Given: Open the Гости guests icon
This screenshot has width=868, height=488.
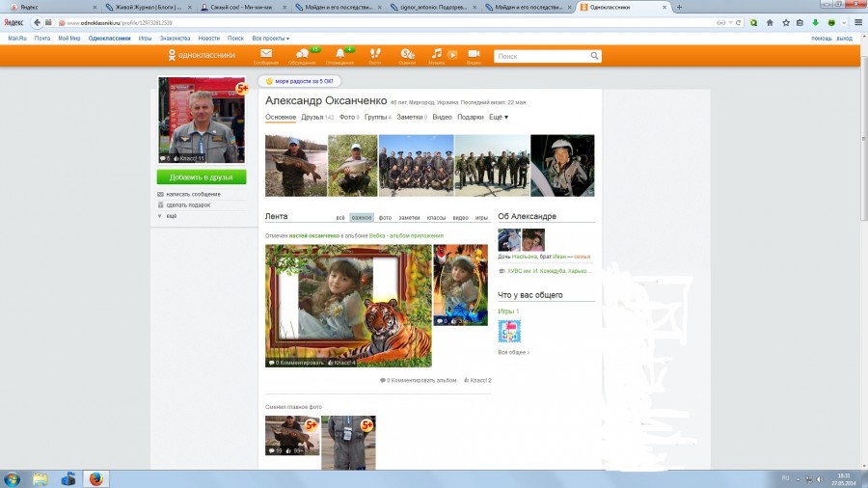Looking at the screenshot, I should pos(374,54).
